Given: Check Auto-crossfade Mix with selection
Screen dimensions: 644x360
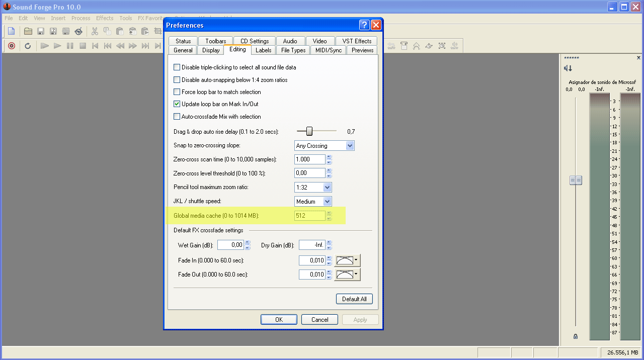Looking at the screenshot, I should (x=177, y=117).
